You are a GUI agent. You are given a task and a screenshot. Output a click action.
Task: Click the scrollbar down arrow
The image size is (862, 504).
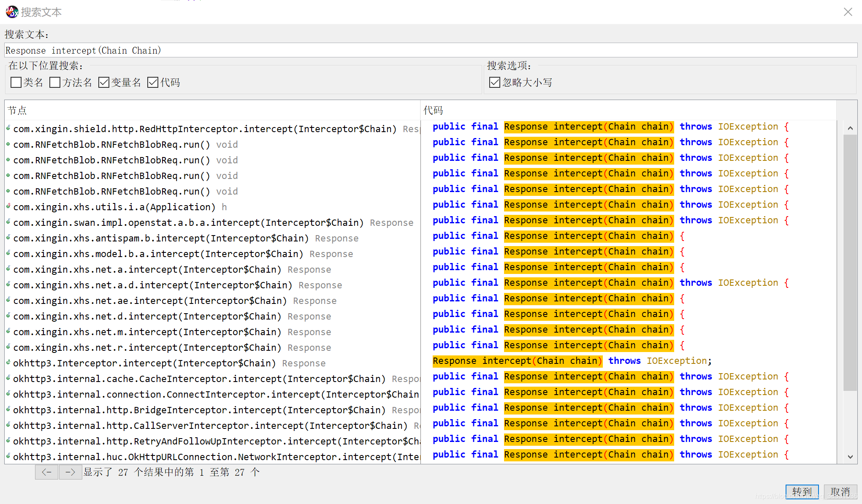tap(850, 457)
